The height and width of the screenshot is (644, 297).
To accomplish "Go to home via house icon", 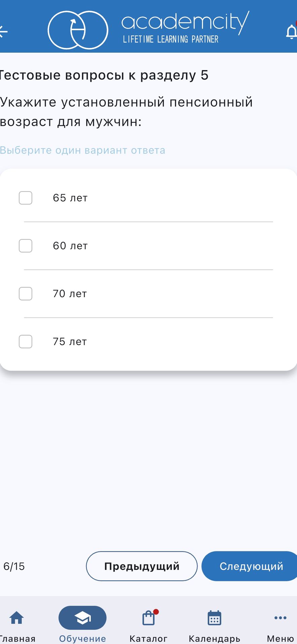I will 16,618.
